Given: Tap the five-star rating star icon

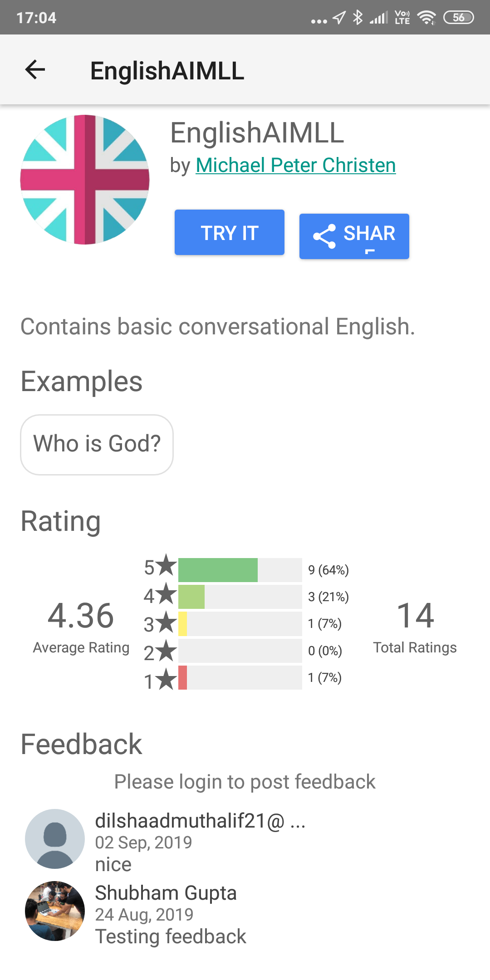Looking at the screenshot, I should coord(167,565).
